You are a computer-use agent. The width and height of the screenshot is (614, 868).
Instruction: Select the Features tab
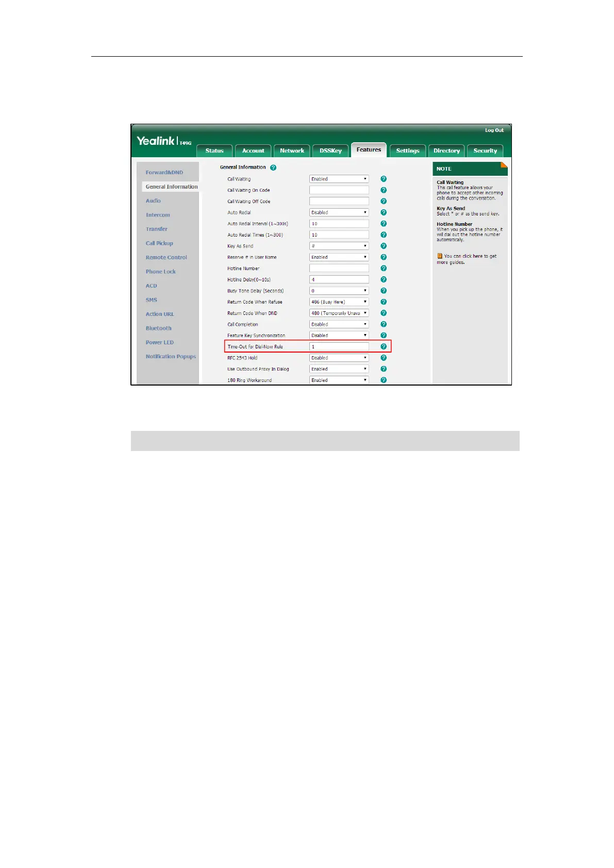click(369, 149)
